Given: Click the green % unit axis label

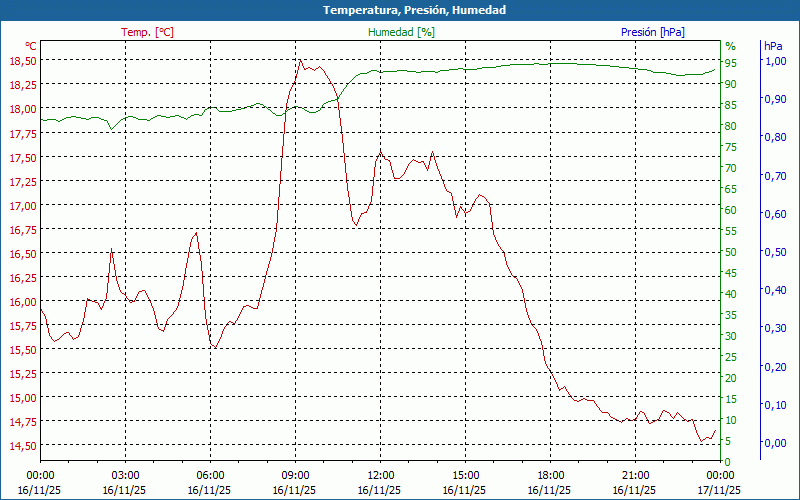Looking at the screenshot, I should pos(730,46).
